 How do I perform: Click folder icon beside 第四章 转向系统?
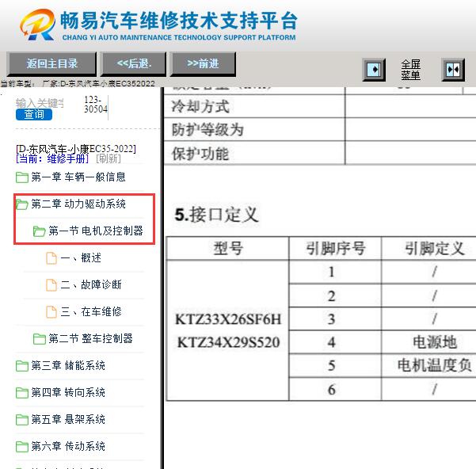click(22, 393)
